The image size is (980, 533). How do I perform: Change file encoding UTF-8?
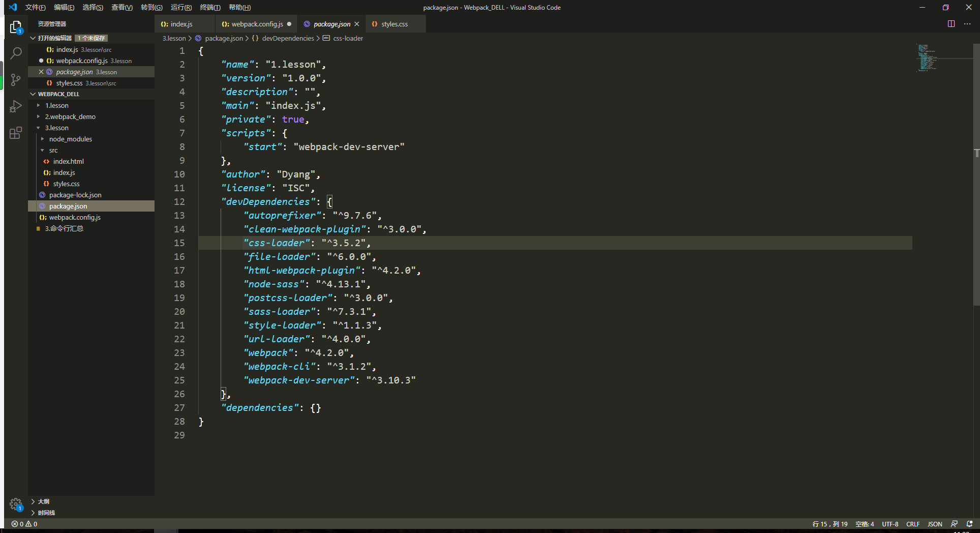(890, 524)
